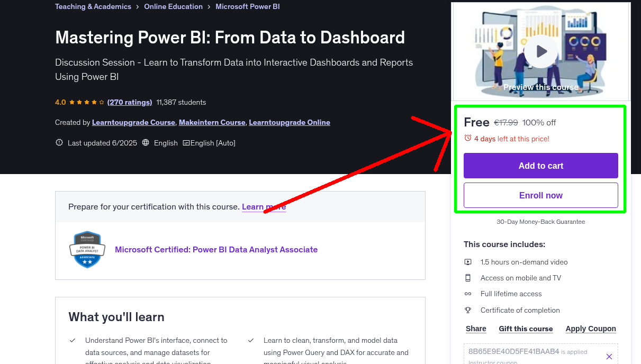The image size is (641, 364).
Task: Open the Makeintern Course instructor link
Action: (x=212, y=122)
